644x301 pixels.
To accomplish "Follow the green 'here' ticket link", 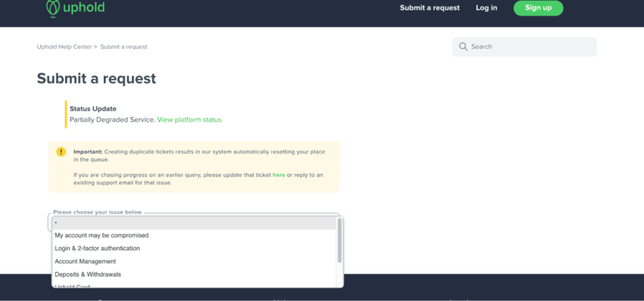I will click(x=279, y=175).
